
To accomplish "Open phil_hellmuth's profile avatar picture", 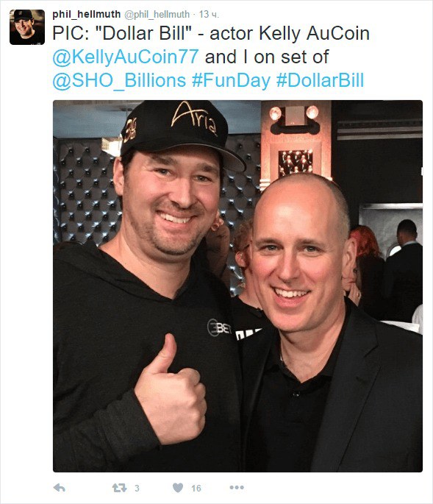I will pyautogui.click(x=27, y=27).
